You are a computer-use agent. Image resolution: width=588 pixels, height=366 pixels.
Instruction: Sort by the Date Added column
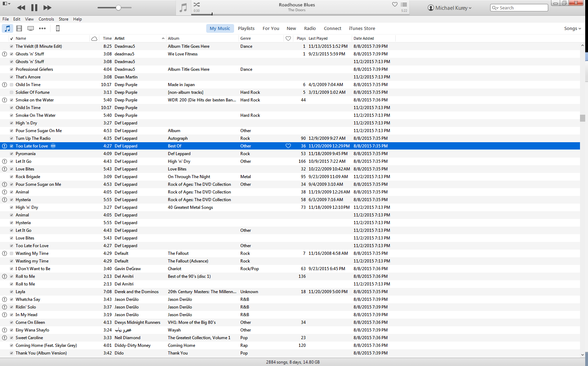(x=373, y=39)
